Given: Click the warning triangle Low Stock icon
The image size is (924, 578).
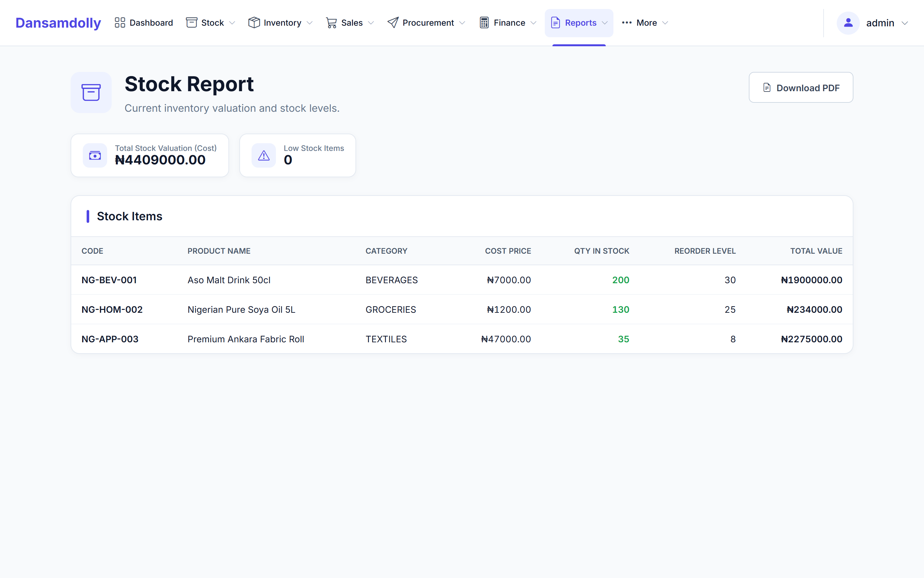Looking at the screenshot, I should pyautogui.click(x=264, y=156).
